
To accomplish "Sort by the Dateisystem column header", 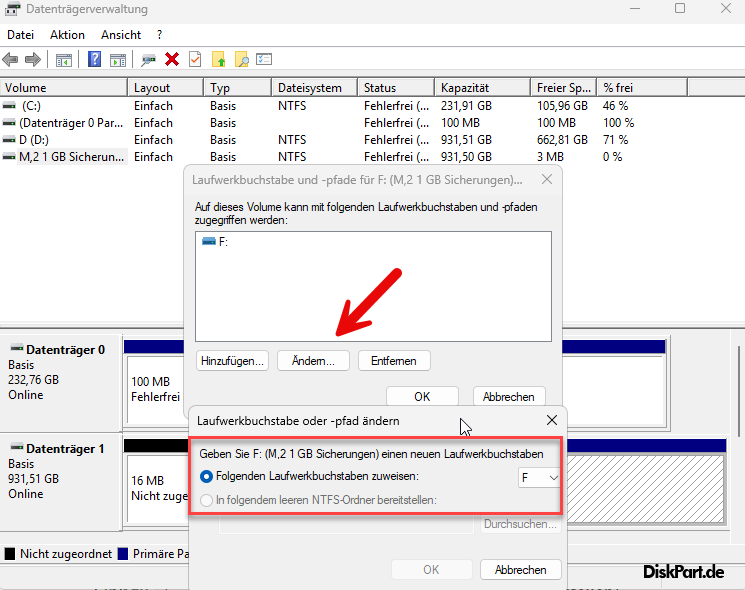I will point(315,88).
